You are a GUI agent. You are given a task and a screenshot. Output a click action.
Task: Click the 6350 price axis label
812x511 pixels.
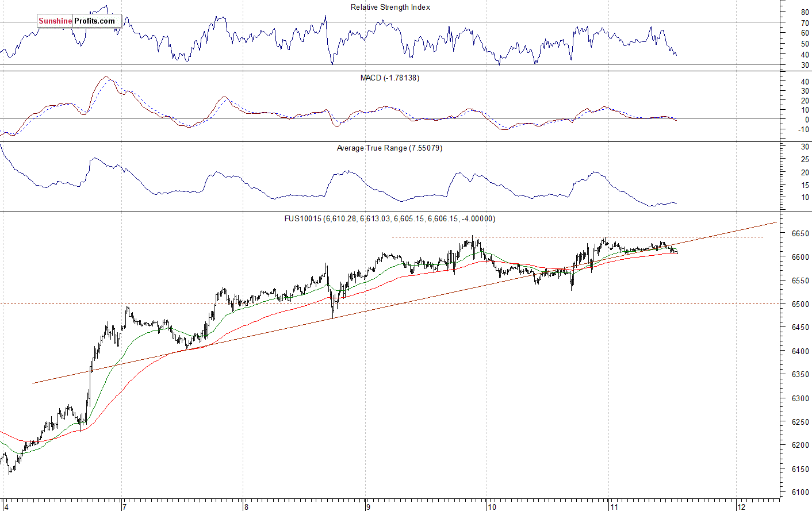coord(800,375)
